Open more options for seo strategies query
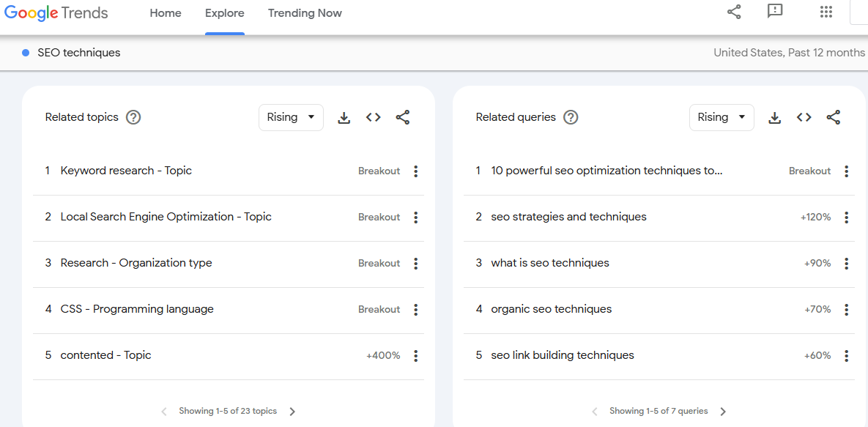This screenshot has width=868, height=427. (x=847, y=217)
